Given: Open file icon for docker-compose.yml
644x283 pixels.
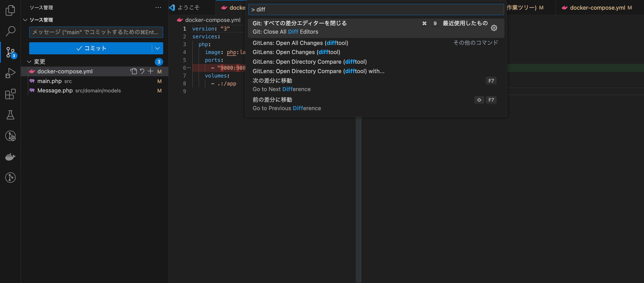Looking at the screenshot, I should (x=134, y=71).
